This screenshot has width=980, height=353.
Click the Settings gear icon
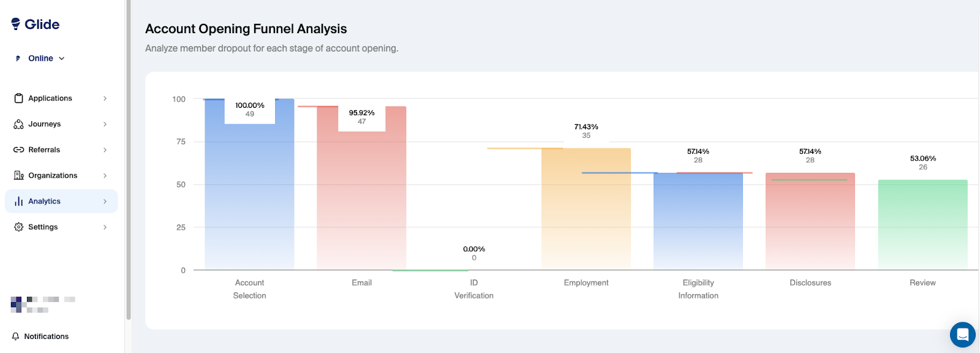(18, 227)
